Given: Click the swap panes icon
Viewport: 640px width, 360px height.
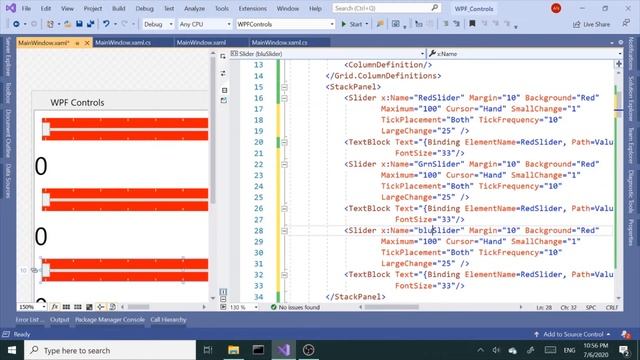Looking at the screenshot, I should (223, 73).
